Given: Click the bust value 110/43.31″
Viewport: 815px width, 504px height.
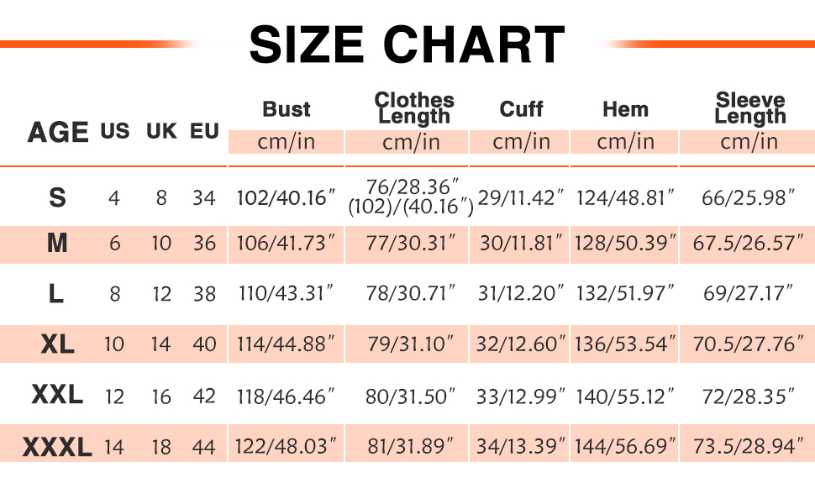Looking at the screenshot, I should [287, 293].
